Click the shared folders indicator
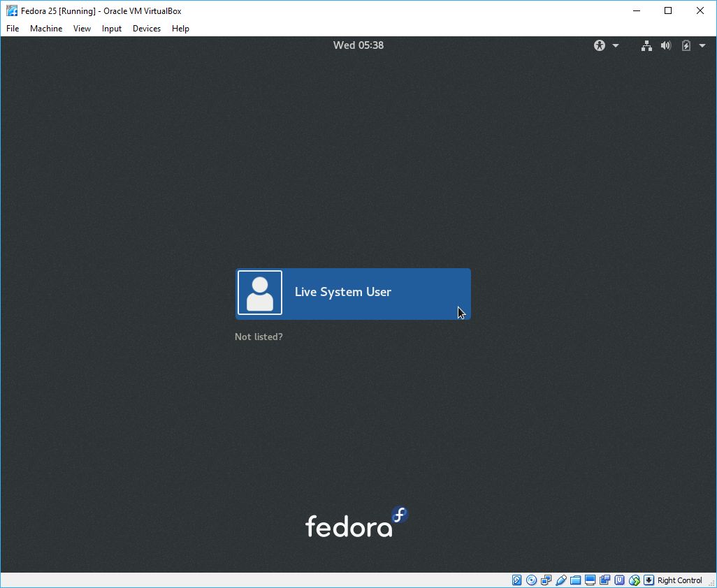Viewport: 717px width, 588px height. pos(575,580)
